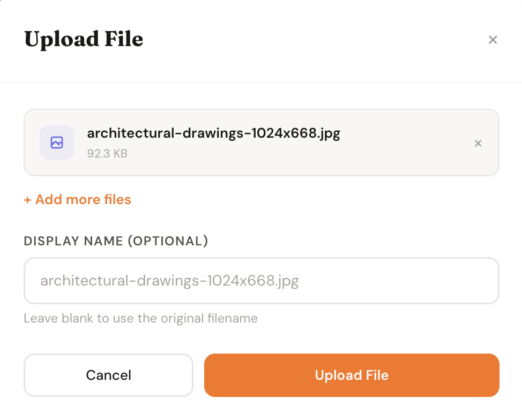
Task: Click the purple picture thumbnail icon
Action: 56,142
